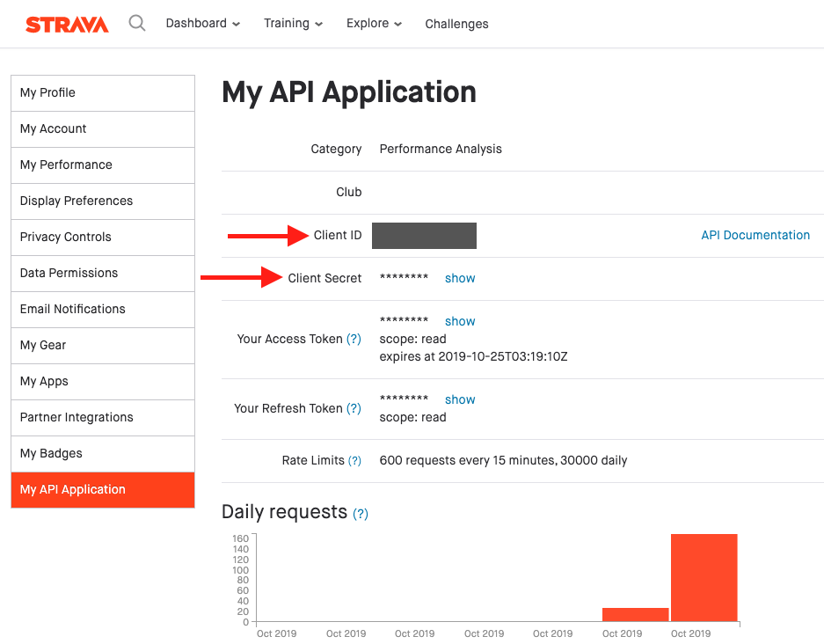Click Refresh Token help question mark
Viewport: 824px width, 644px height.
354,408
